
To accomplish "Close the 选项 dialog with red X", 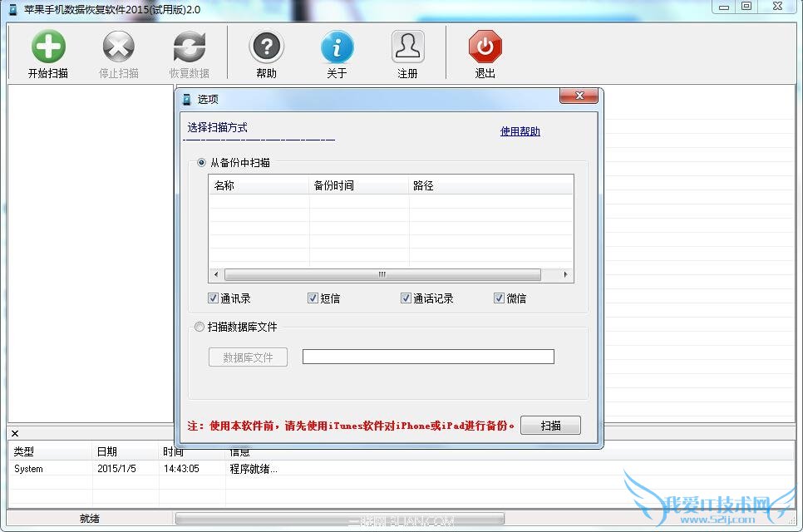I will coord(579,96).
